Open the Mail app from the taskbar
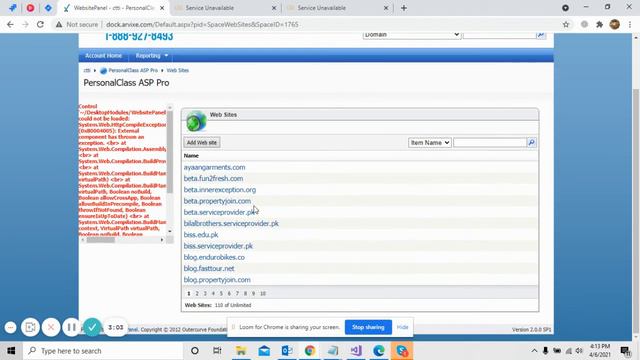640x360 pixels. 264,351
